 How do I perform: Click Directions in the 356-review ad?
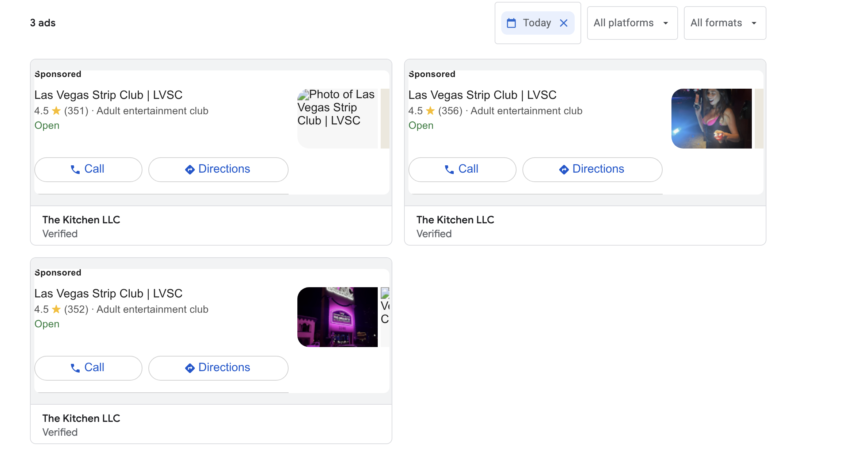point(593,169)
